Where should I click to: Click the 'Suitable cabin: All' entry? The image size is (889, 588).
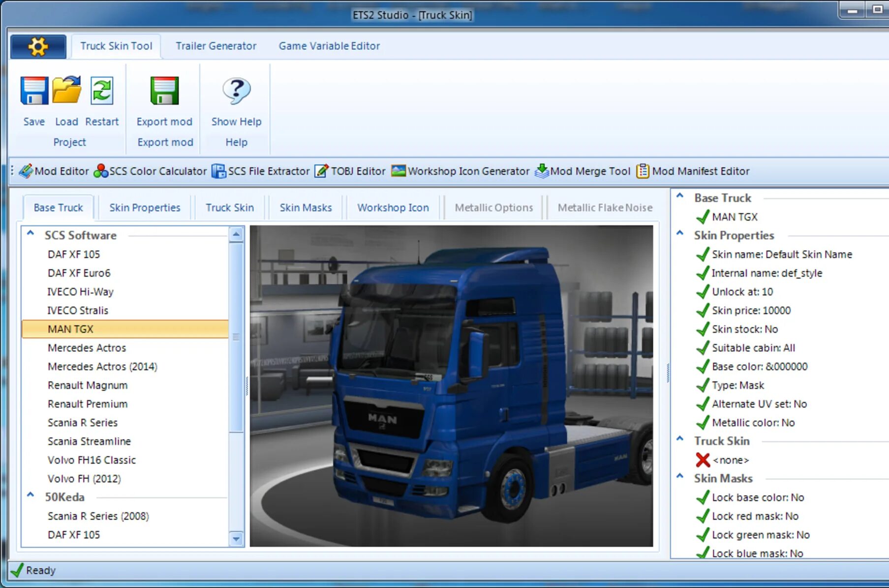[x=753, y=348]
